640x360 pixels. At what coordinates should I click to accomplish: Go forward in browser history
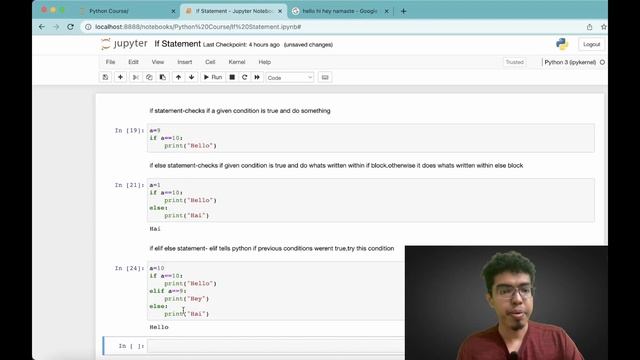pyautogui.click(x=56, y=27)
